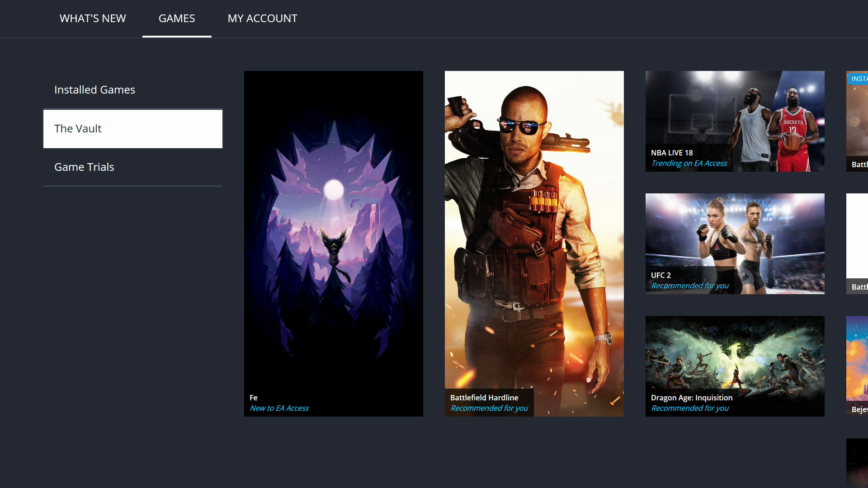This screenshot has height=488, width=868.
Task: Click Trending on EA Access label
Action: 689,164
